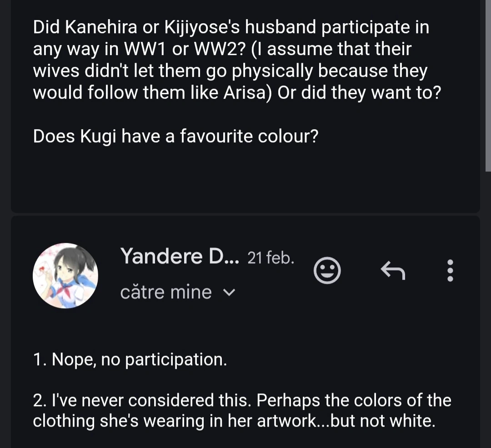491x448 pixels.
Task: Tap the '1. Nope, no participation.' answer
Action: [130, 360]
